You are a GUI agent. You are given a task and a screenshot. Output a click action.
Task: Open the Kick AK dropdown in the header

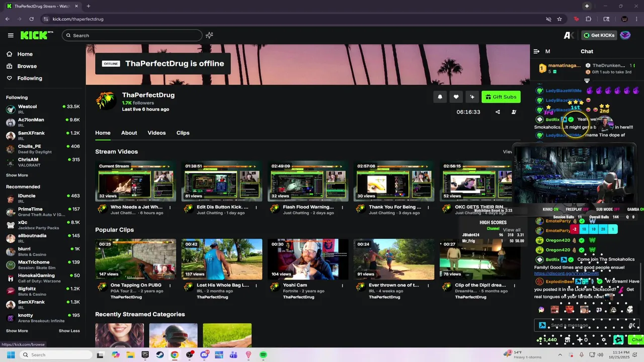tap(569, 35)
